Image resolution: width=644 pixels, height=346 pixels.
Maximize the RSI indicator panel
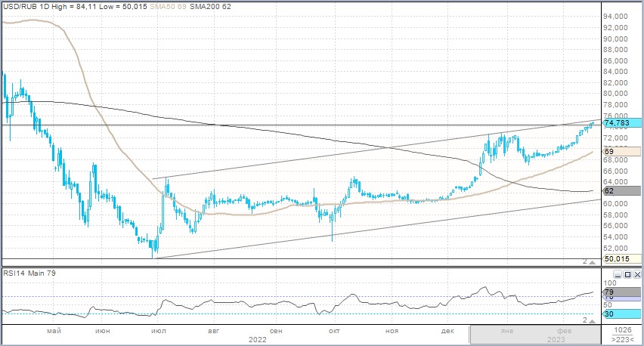pos(627,276)
